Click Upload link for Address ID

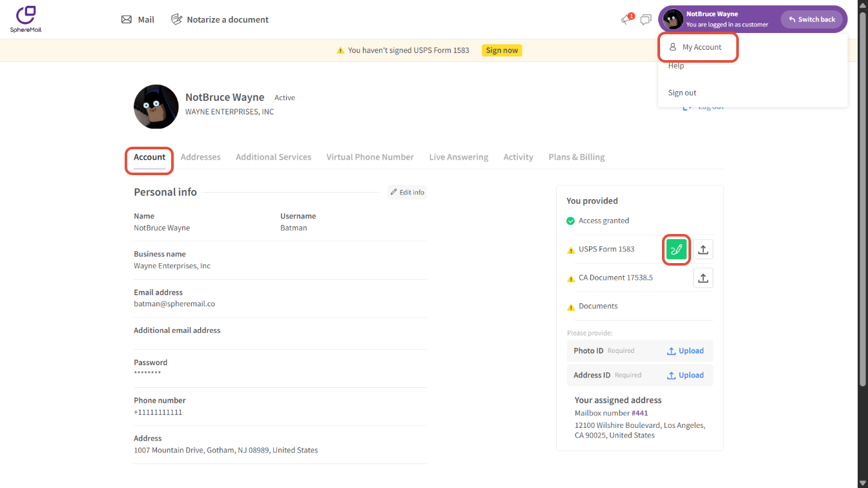point(685,375)
